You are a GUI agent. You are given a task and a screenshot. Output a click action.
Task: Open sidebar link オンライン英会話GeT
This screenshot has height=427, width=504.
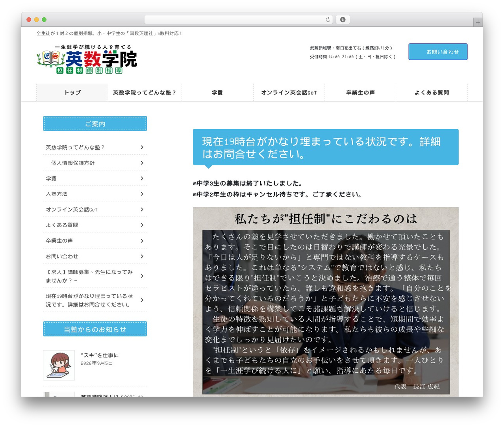[95, 210]
